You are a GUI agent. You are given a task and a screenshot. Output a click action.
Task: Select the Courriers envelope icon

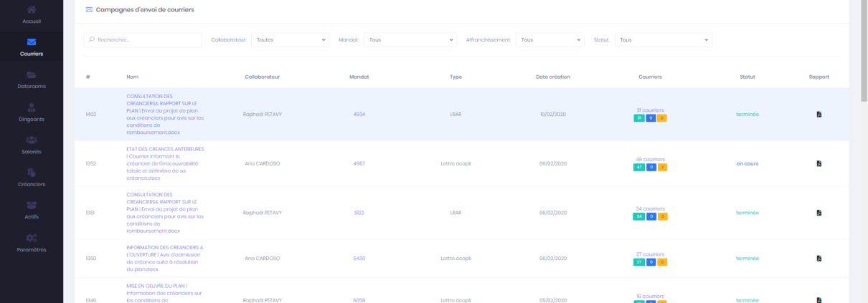pyautogui.click(x=32, y=42)
